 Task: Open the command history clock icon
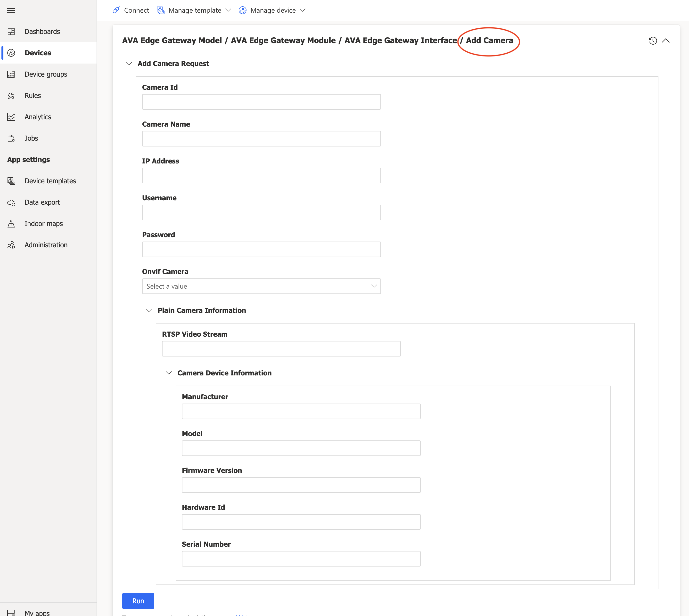coord(653,41)
